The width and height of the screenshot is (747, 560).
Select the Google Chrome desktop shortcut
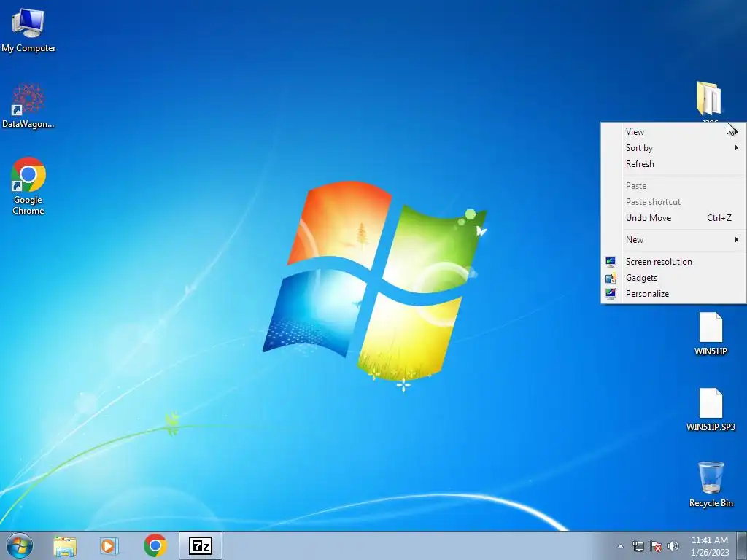(x=28, y=186)
